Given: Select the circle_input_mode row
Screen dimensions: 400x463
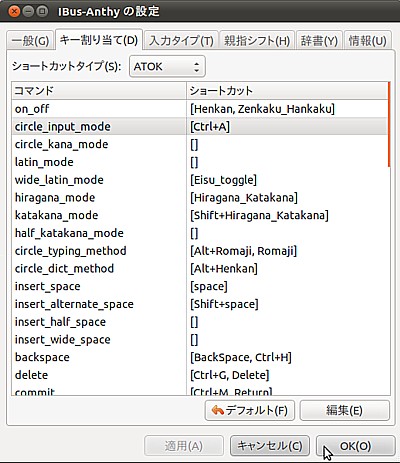Looking at the screenshot, I should click(x=200, y=126).
